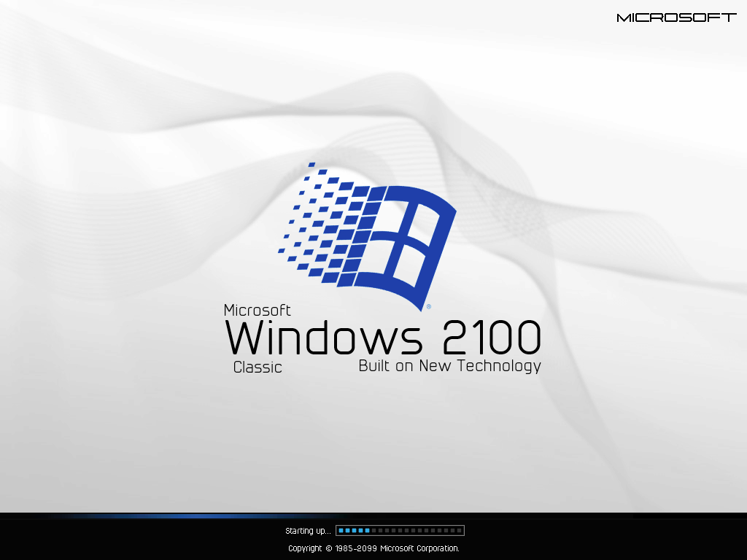This screenshot has height=560, width=747.
Task: Click the "Classic" edition label
Action: tap(258, 367)
